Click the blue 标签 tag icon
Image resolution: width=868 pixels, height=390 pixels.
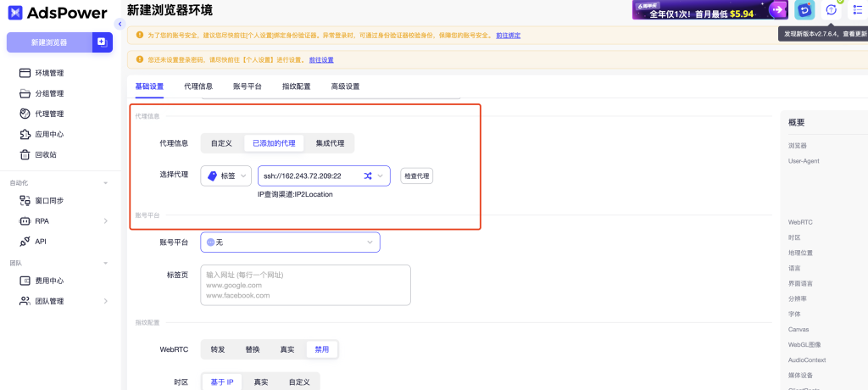[212, 176]
